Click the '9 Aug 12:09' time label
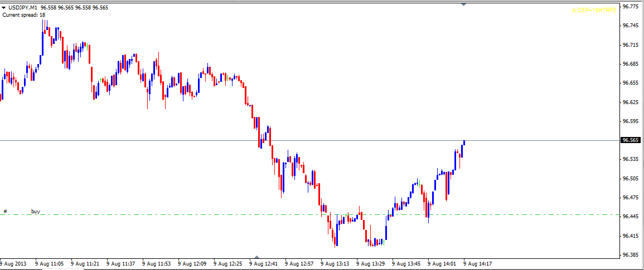The height and width of the screenshot is (270, 644). tap(192, 263)
